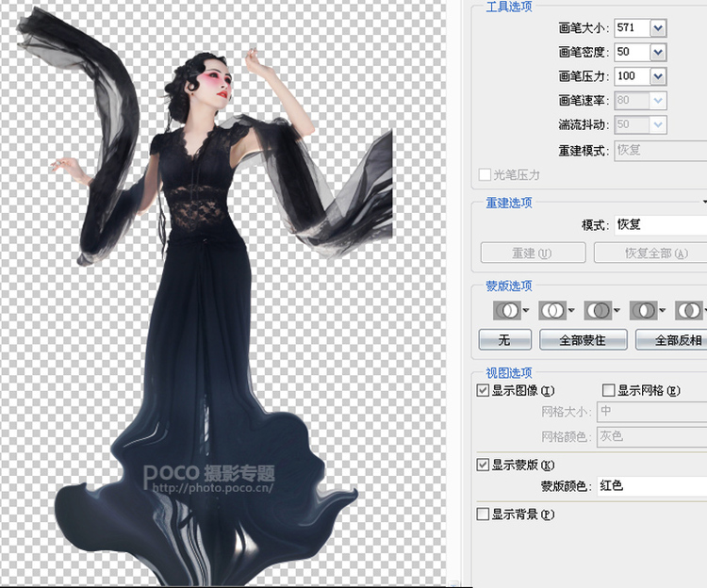Screen dimensions: 707x588
Task: Click the Invert Selection mask icon
Action: [x=689, y=310]
